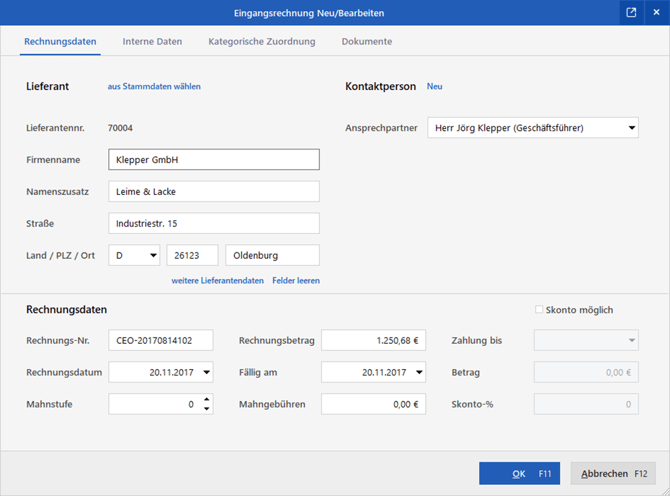Show weitere Lieferantendaten
670x496 pixels.
pos(217,281)
